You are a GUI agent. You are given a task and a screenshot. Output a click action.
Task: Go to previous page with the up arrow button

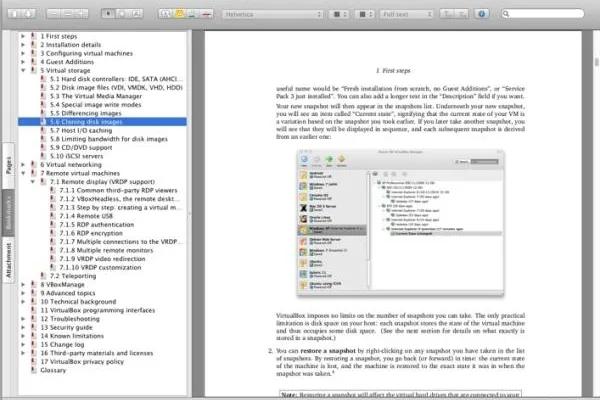pyautogui.click(x=15, y=14)
